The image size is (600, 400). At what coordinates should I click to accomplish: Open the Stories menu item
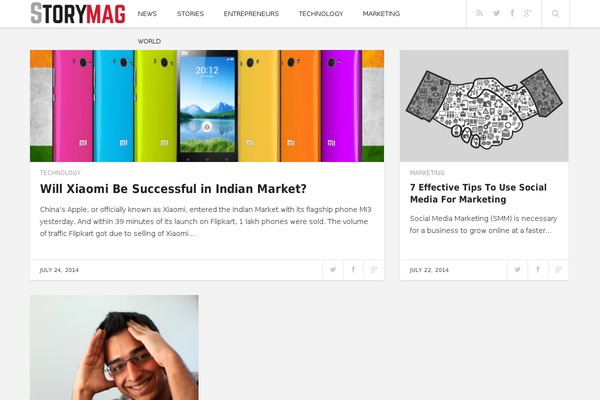190,14
